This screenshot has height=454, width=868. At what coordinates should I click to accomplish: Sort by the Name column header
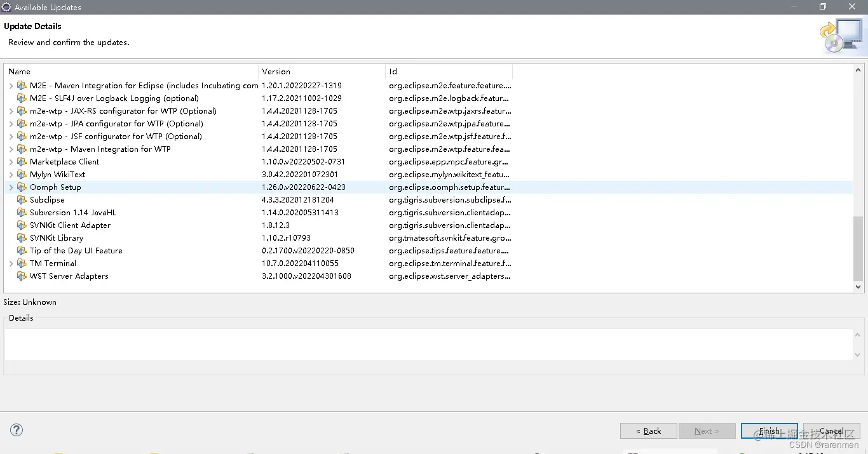131,72
